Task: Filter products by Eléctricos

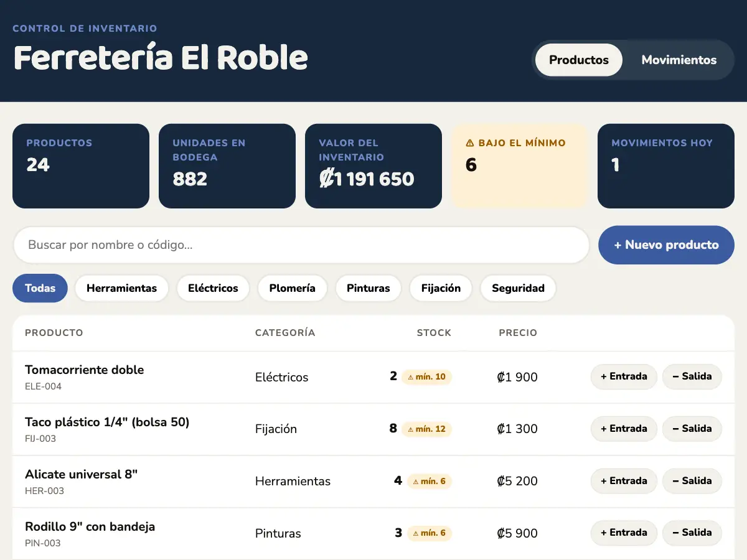Action: pos(213,288)
